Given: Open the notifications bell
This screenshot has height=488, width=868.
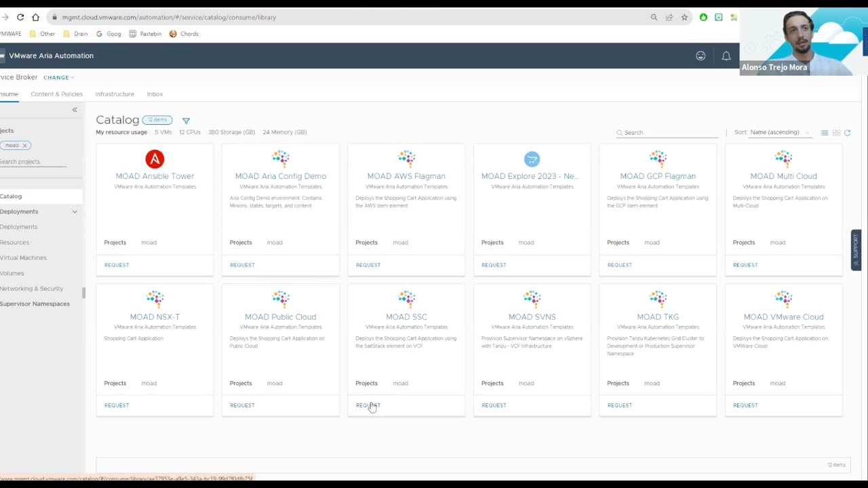Looking at the screenshot, I should click(726, 56).
